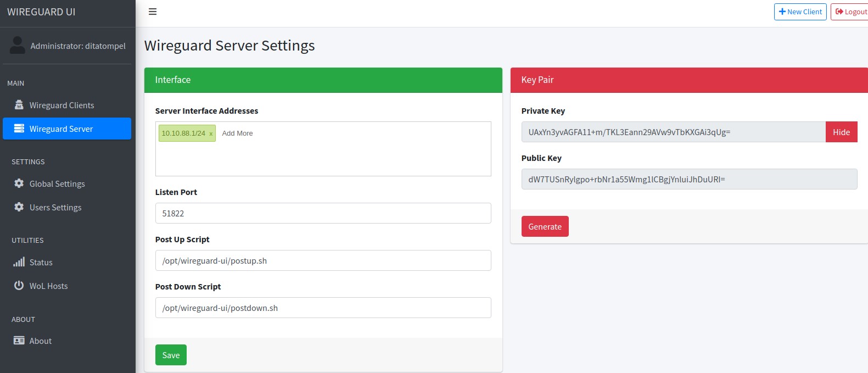Remove the 10.10.88.1/24 address tag
The width and height of the screenshot is (868, 373).
click(211, 133)
